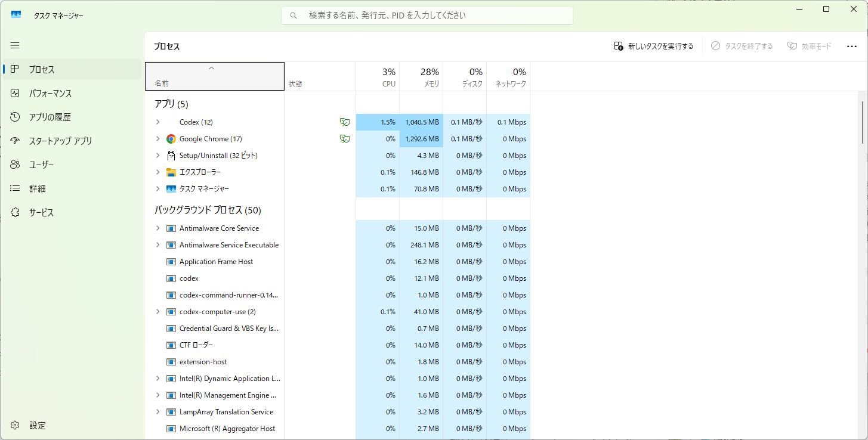Open 設定 at sidebar bottom
The image size is (868, 440).
click(72, 426)
